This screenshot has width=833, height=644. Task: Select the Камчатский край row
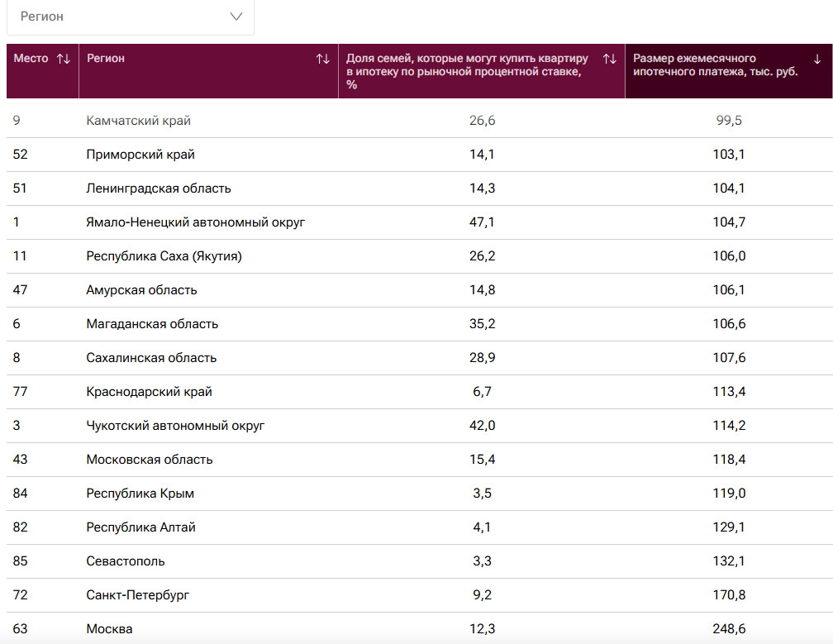(138, 121)
